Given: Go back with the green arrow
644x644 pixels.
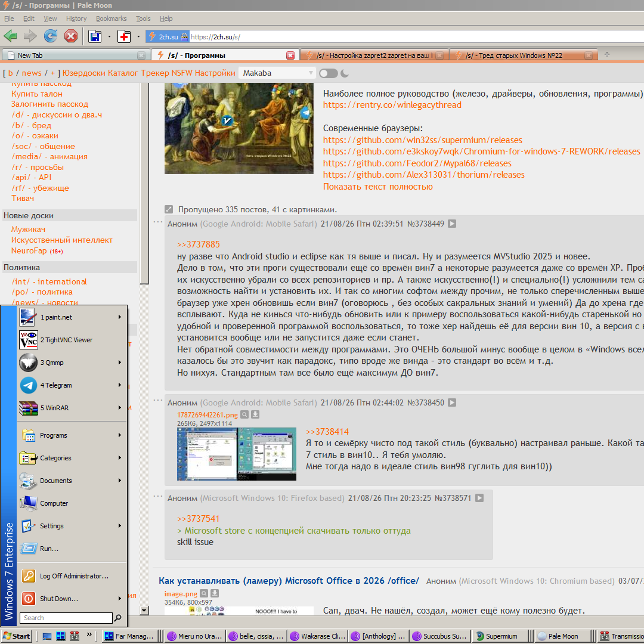Looking at the screenshot, I should (x=10, y=36).
